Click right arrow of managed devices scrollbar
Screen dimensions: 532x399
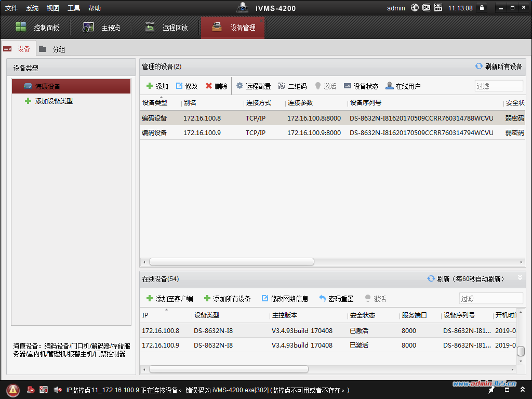[x=521, y=262]
